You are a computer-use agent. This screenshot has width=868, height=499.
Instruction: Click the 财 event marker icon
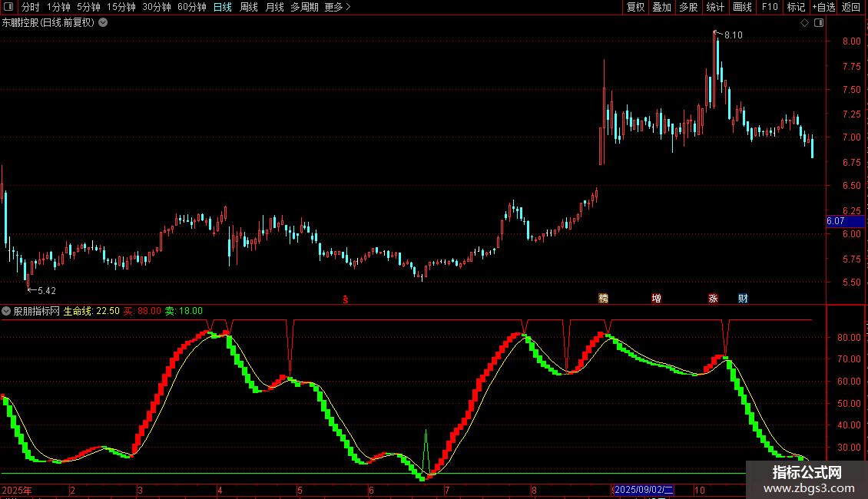point(743,298)
